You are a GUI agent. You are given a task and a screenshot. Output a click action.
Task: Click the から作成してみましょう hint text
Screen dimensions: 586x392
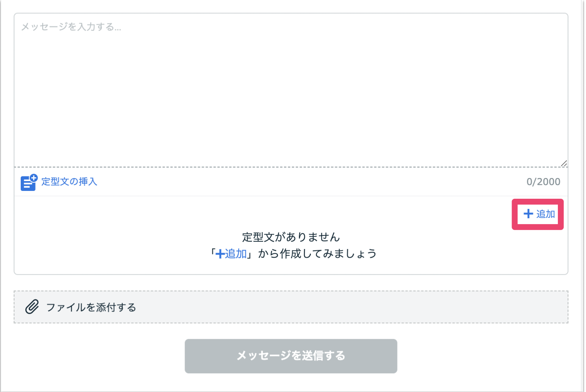coord(317,254)
